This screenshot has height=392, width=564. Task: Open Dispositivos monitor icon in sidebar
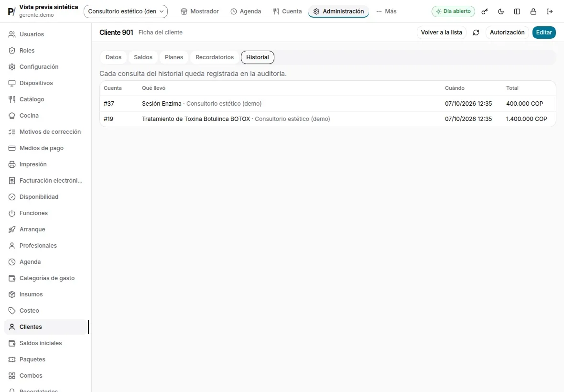12,83
